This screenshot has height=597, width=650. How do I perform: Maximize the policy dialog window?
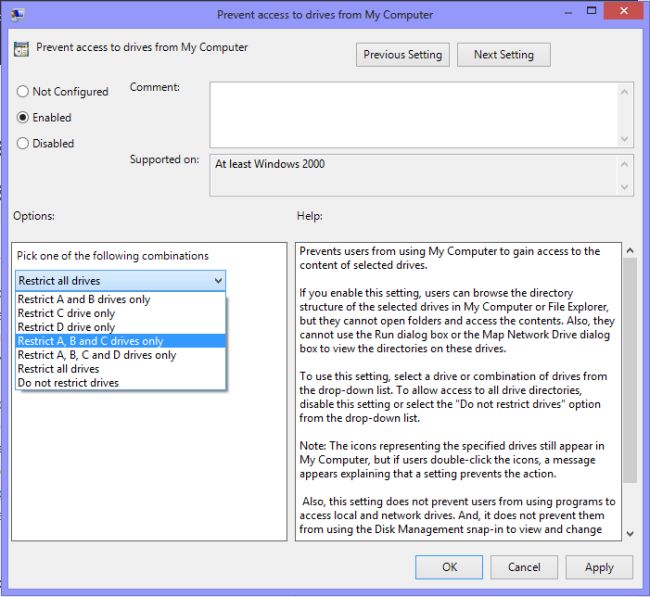592,11
